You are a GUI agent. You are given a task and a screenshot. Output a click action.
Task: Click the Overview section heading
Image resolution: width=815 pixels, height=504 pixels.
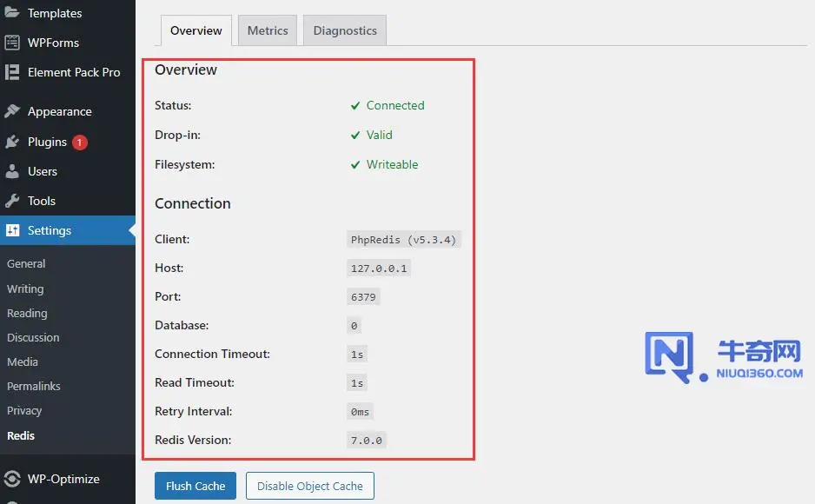point(186,70)
